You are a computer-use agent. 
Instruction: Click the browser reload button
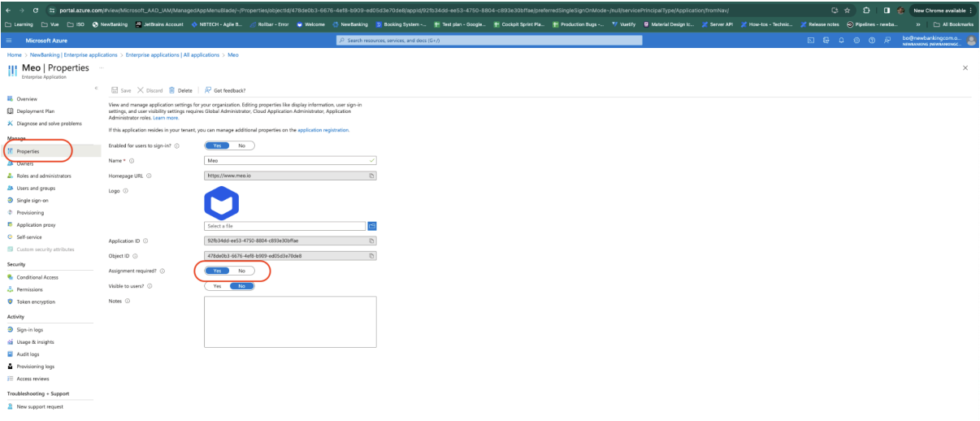[x=34, y=10]
